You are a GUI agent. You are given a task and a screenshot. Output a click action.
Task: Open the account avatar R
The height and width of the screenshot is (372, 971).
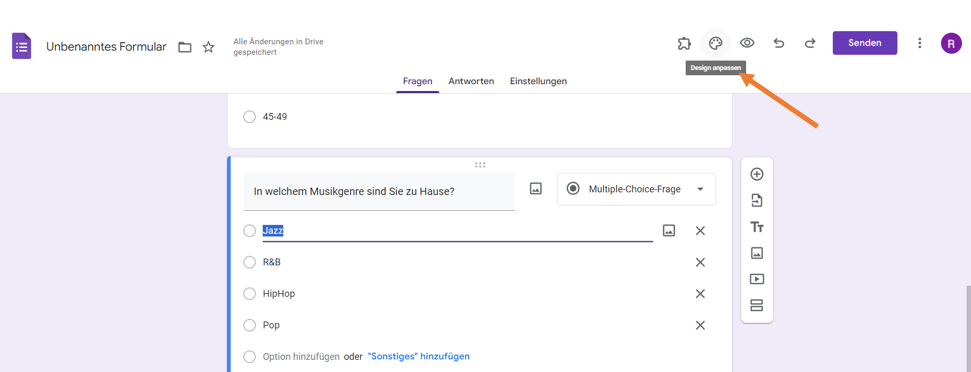[951, 43]
